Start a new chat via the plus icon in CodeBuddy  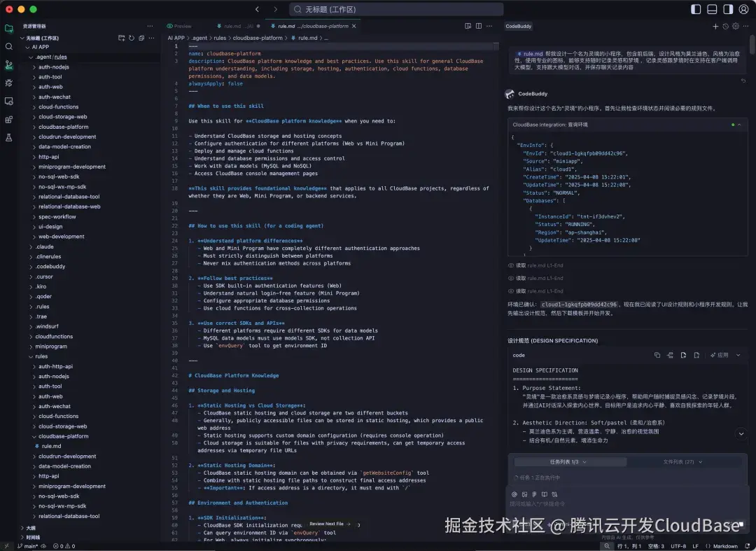[x=715, y=26]
